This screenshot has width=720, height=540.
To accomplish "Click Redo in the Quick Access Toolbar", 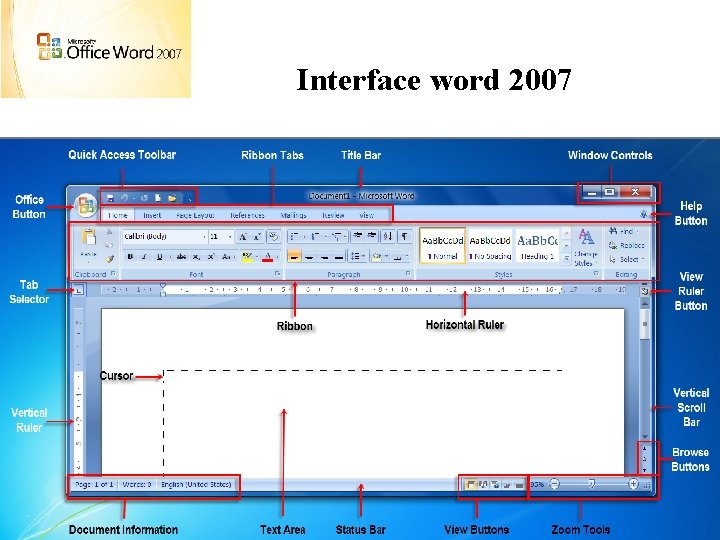I will point(144,198).
